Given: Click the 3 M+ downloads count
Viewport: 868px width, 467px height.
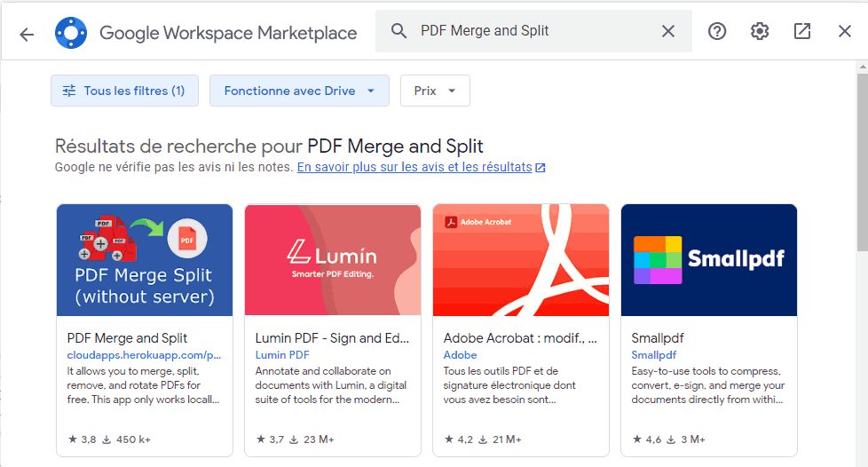Looking at the screenshot, I should point(686,439).
